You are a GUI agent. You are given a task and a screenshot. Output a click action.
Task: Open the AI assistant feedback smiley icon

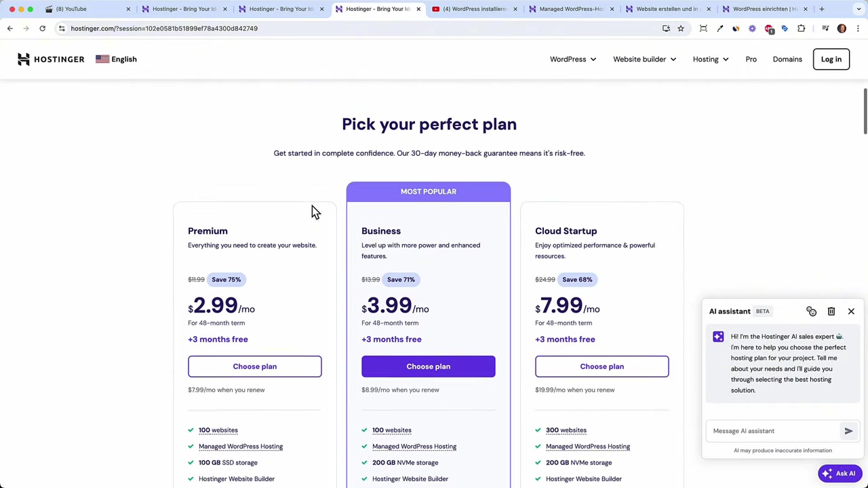(x=811, y=312)
